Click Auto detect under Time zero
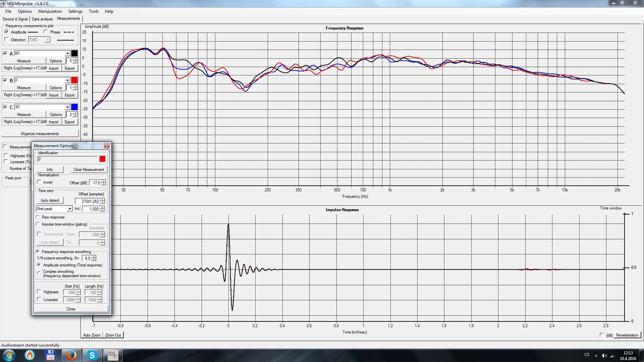 coord(50,200)
